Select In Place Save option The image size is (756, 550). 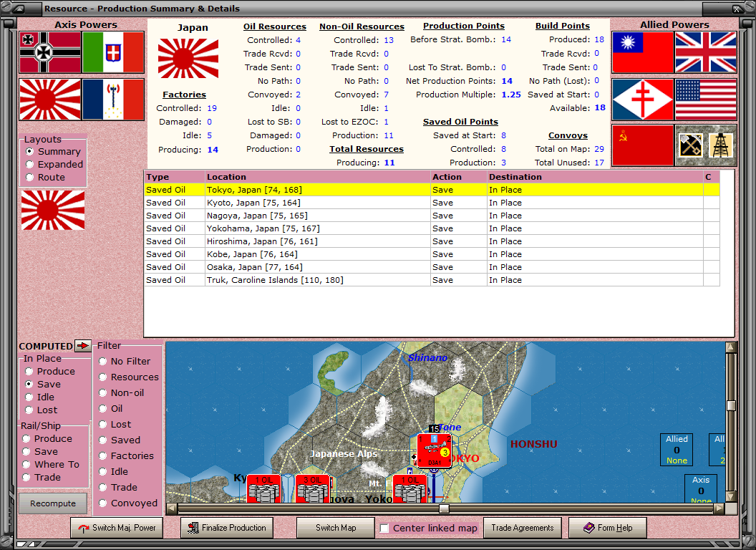43,385
